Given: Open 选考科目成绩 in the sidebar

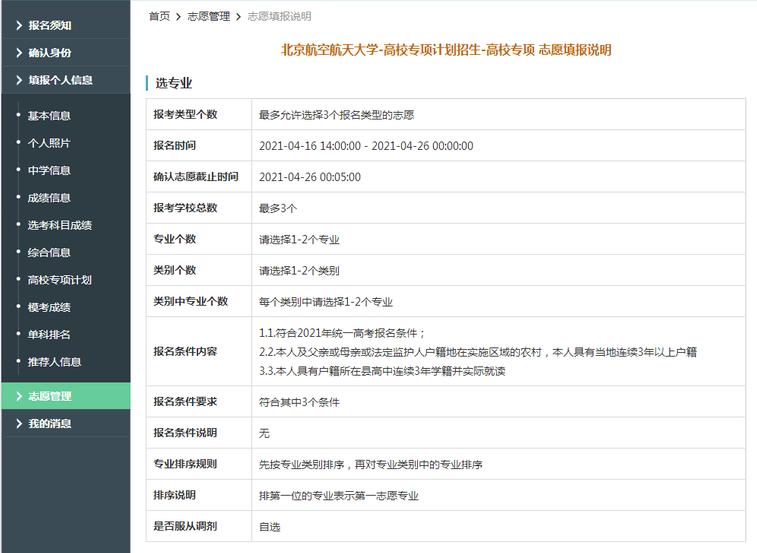Looking at the screenshot, I should pos(59,225).
